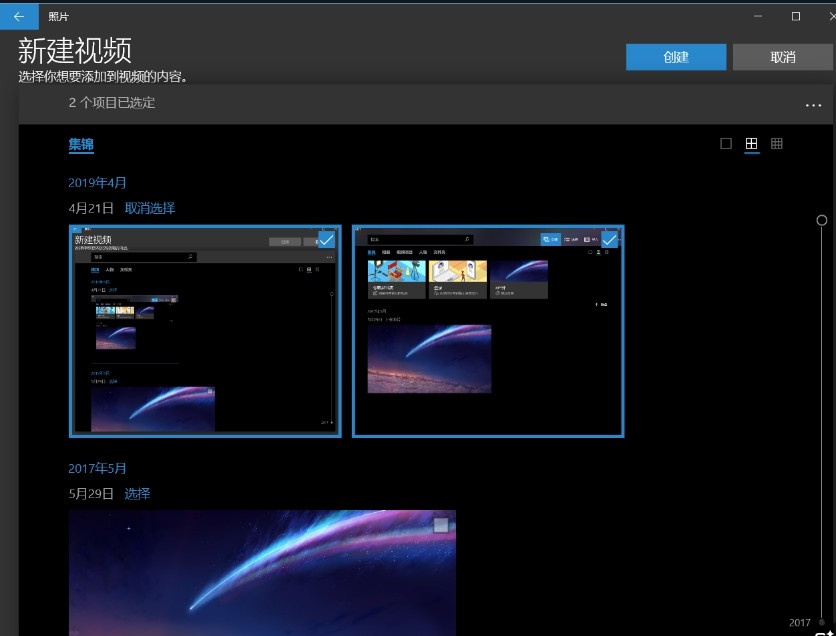Switch to large single-tile view
The image size is (836, 636).
tap(726, 144)
